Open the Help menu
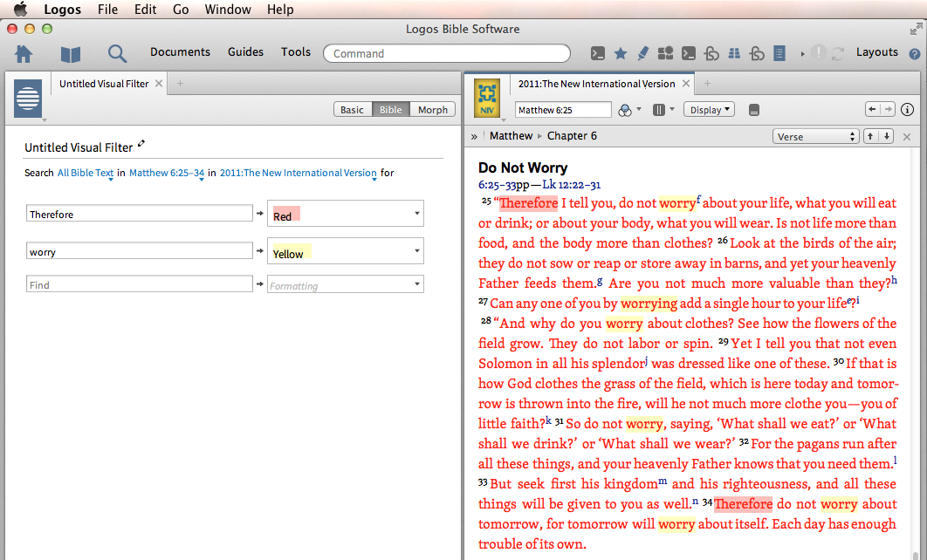Screen dimensions: 927x560 (280, 10)
